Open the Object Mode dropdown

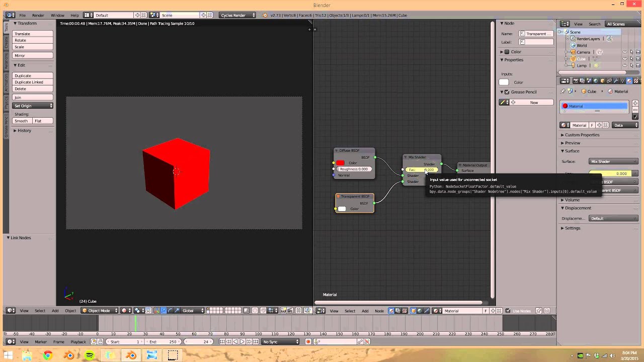tap(99, 311)
